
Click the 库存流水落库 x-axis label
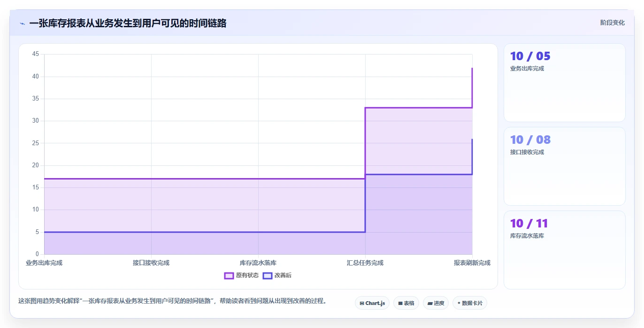[258, 263]
